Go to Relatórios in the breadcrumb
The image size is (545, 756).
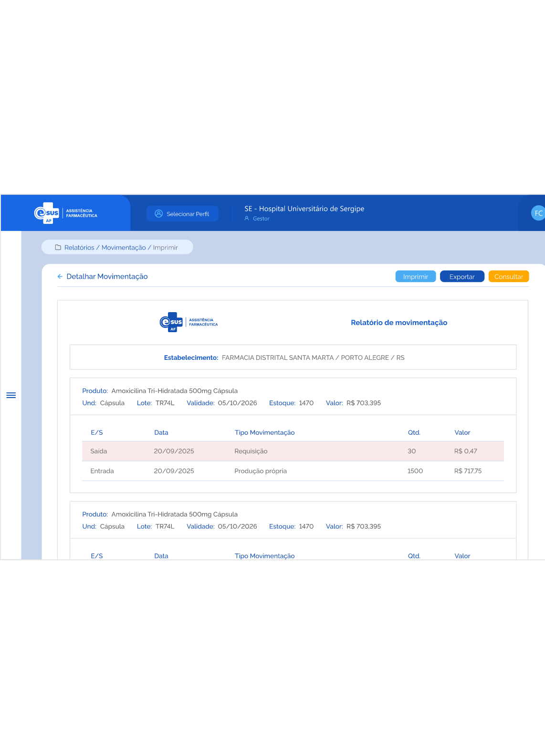79,247
